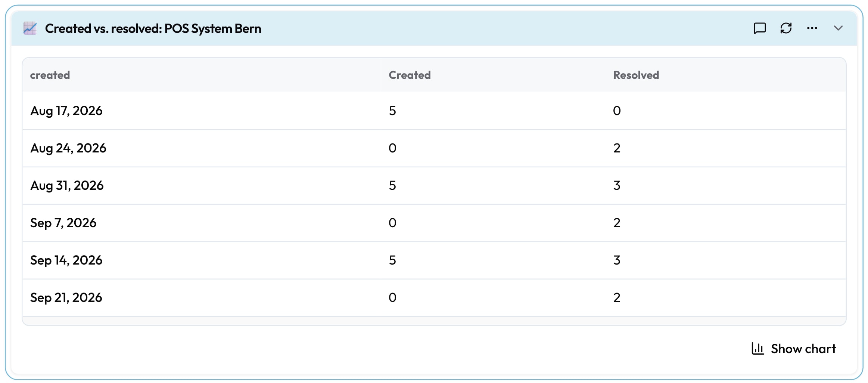Open the three-dots more options menu
Screen dimensions: 868x383
(812, 28)
